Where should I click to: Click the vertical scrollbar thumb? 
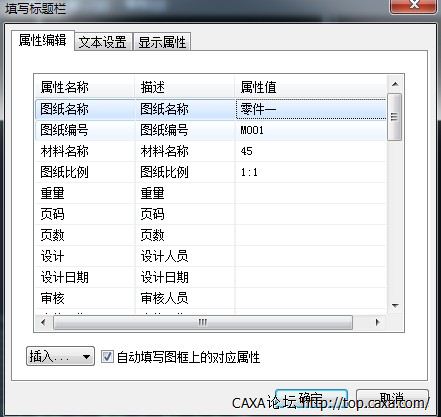pyautogui.click(x=395, y=117)
